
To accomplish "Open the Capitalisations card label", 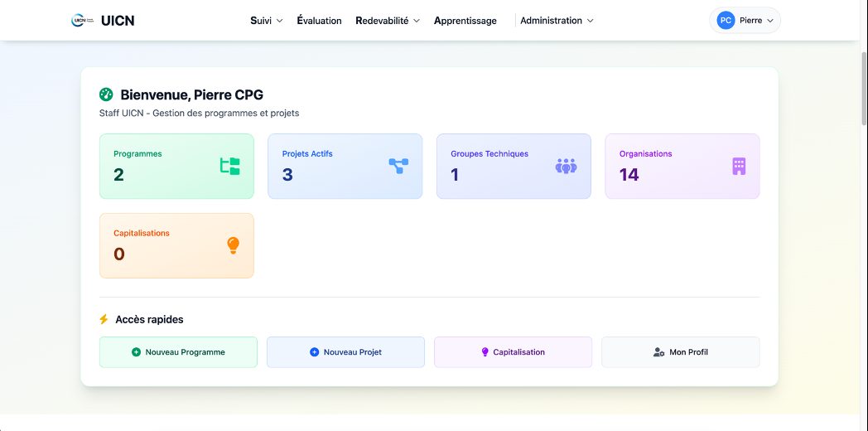I will 142,233.
